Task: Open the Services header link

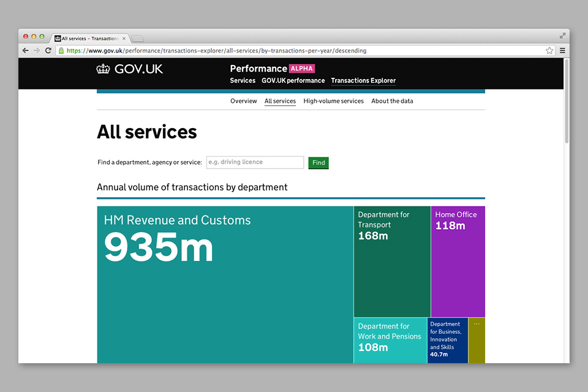Action: click(243, 81)
